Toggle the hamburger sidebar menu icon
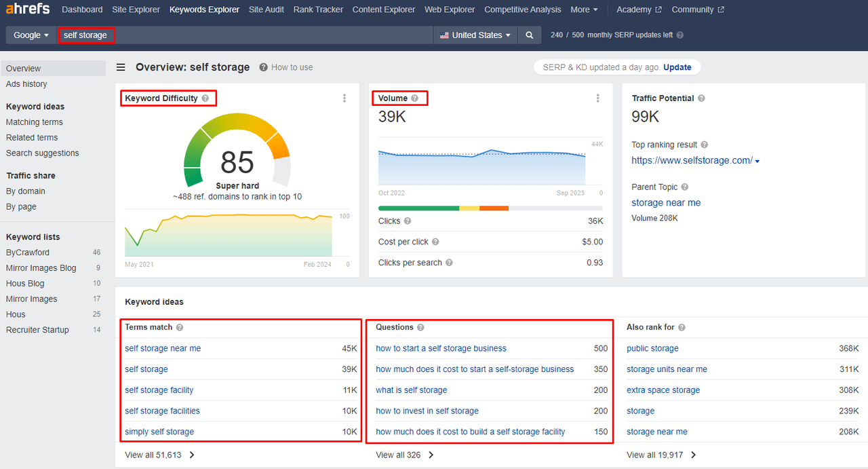Image resolution: width=868 pixels, height=469 pixels. tap(121, 67)
